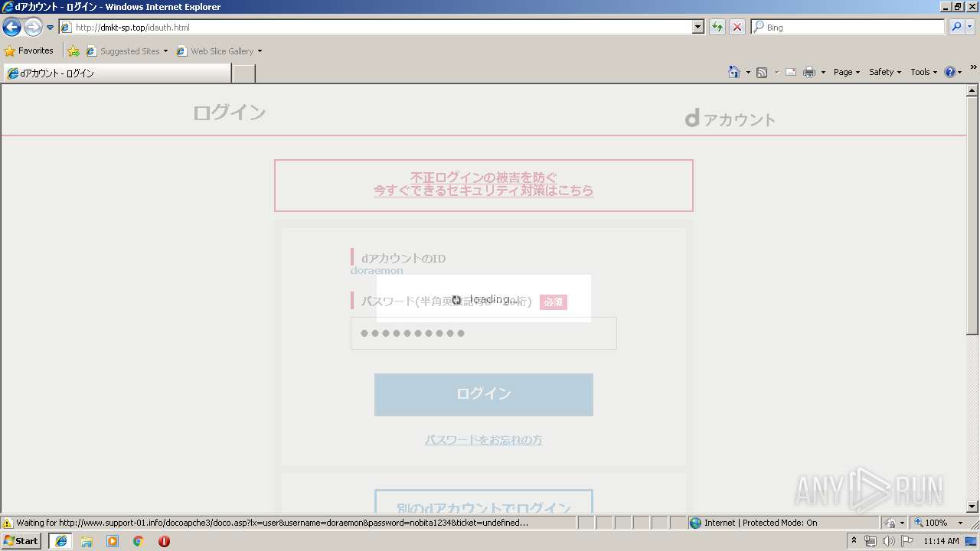This screenshot has width=980, height=551.
Task: Click the search magnifier button
Action: [956, 28]
